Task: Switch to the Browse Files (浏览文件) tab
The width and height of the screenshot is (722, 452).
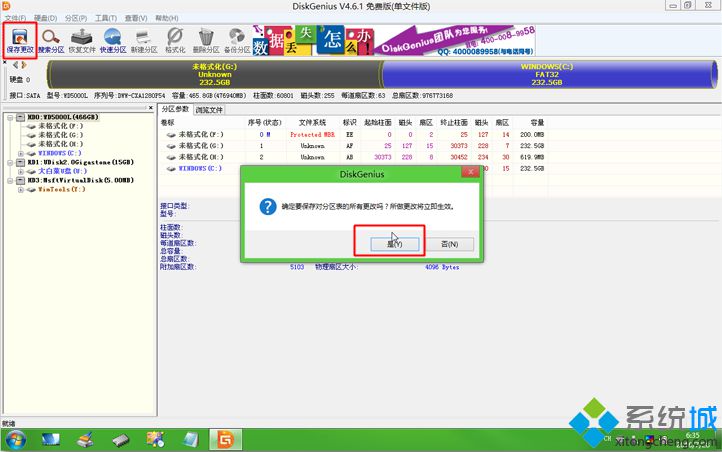Action: pos(209,110)
